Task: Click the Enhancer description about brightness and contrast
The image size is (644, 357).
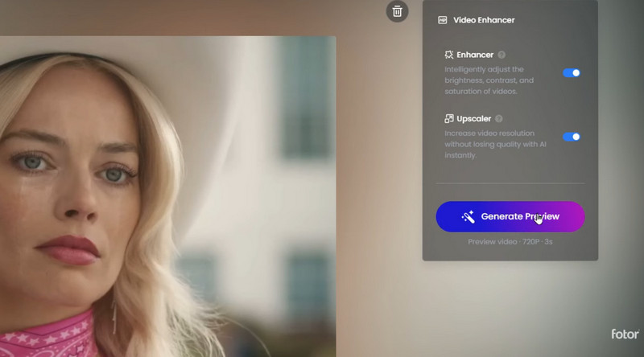Action: point(489,80)
